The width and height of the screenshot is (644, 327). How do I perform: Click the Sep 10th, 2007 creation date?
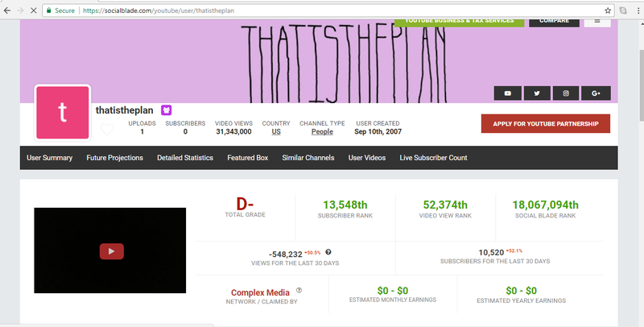click(x=378, y=132)
